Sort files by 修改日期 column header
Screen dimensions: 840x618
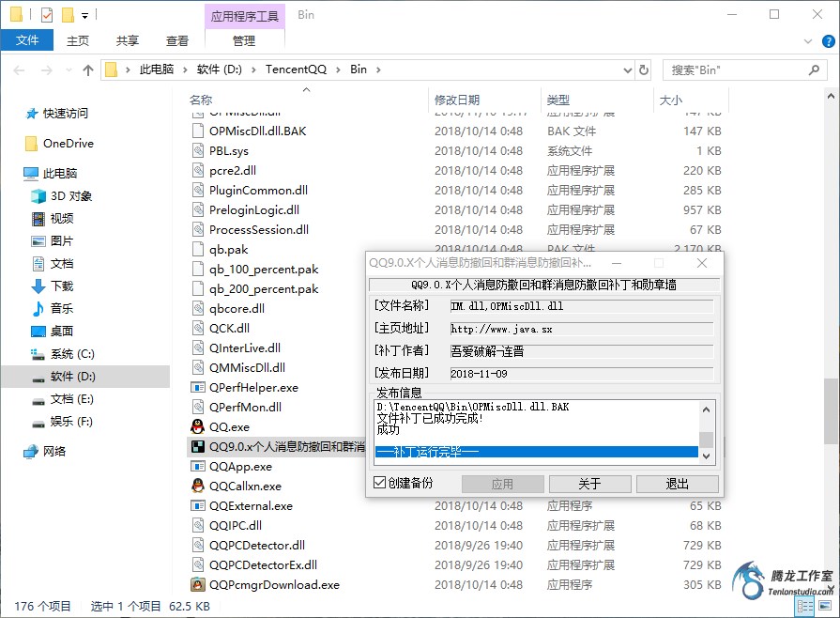click(x=457, y=100)
